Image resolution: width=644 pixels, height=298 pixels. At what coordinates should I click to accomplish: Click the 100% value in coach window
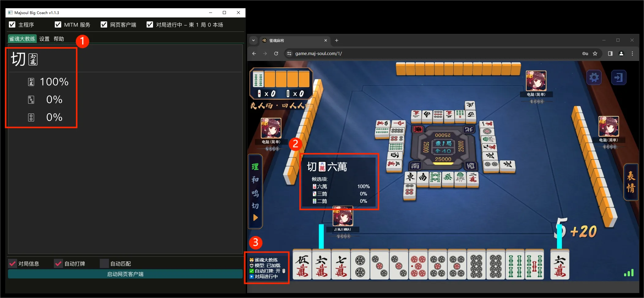[54, 82]
